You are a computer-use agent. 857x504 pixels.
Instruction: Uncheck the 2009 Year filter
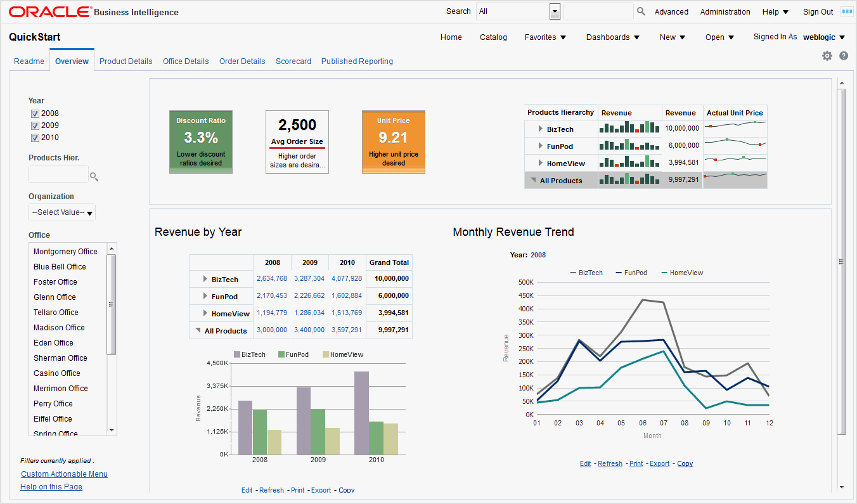(x=35, y=125)
